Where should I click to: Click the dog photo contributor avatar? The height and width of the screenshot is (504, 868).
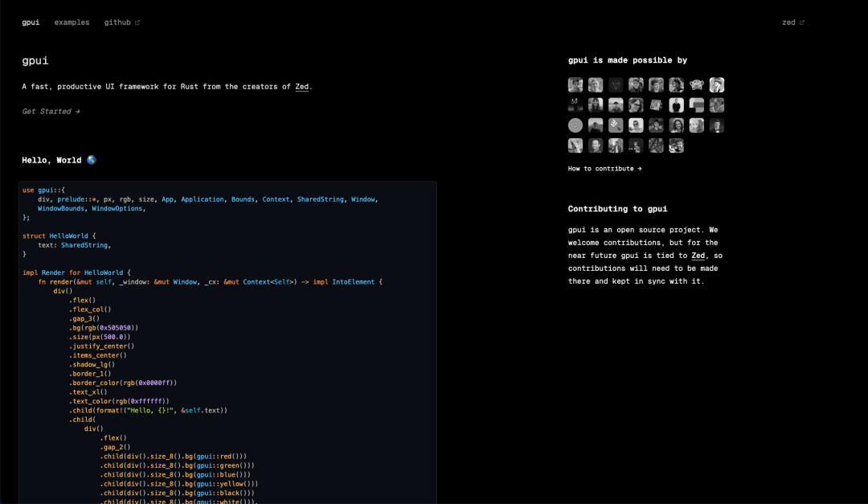[x=575, y=145]
